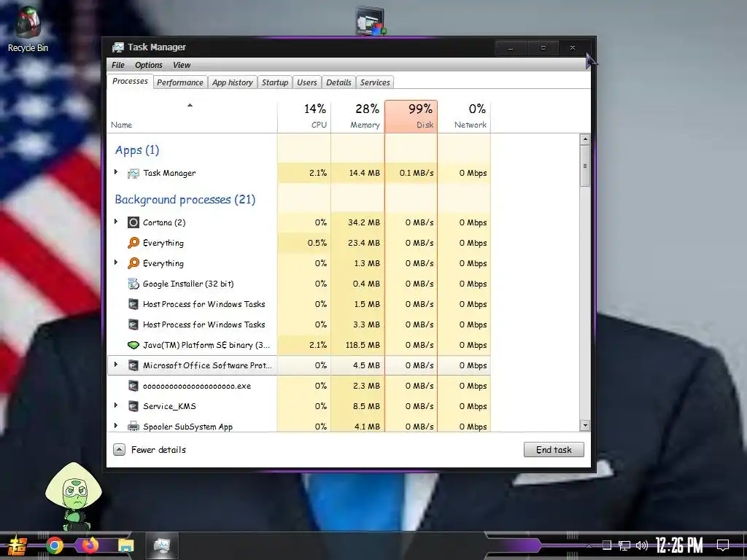The image size is (747, 560).
Task: Sort by the Memory column header
Action: [357, 116]
